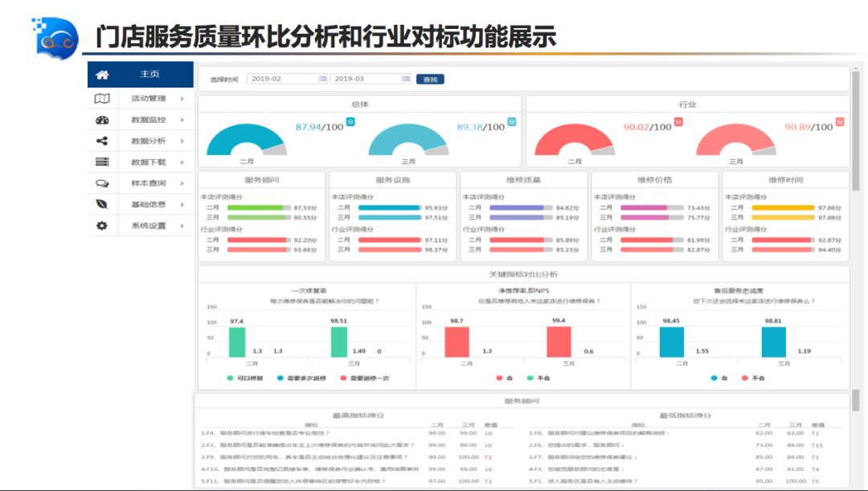Screen dimensions: 868x491
Task: Click the red March bar in 净推荐率 chart
Action: [559, 342]
